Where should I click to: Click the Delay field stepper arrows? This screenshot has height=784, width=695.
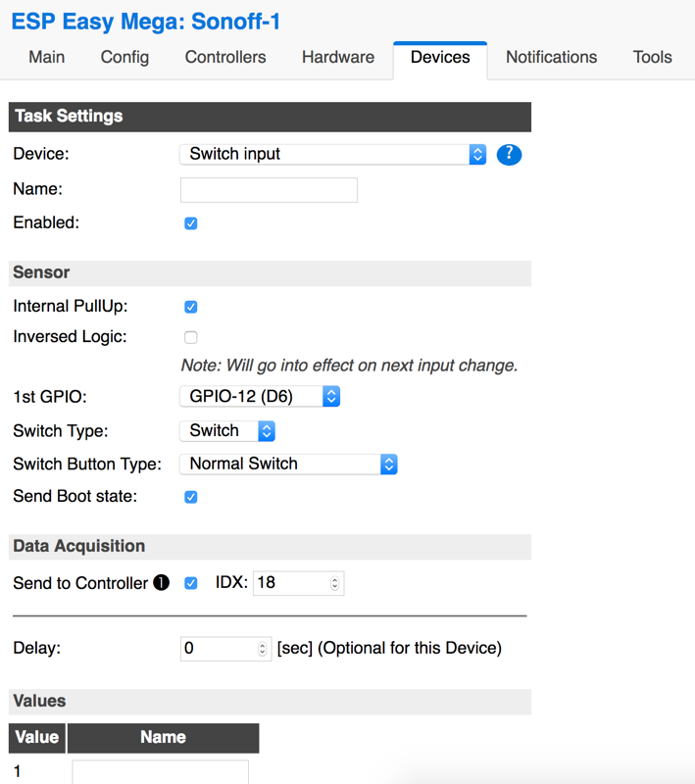click(x=262, y=649)
